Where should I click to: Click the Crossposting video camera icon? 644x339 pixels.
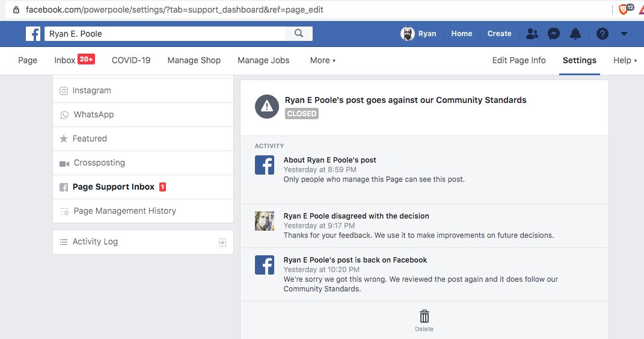[x=64, y=164]
